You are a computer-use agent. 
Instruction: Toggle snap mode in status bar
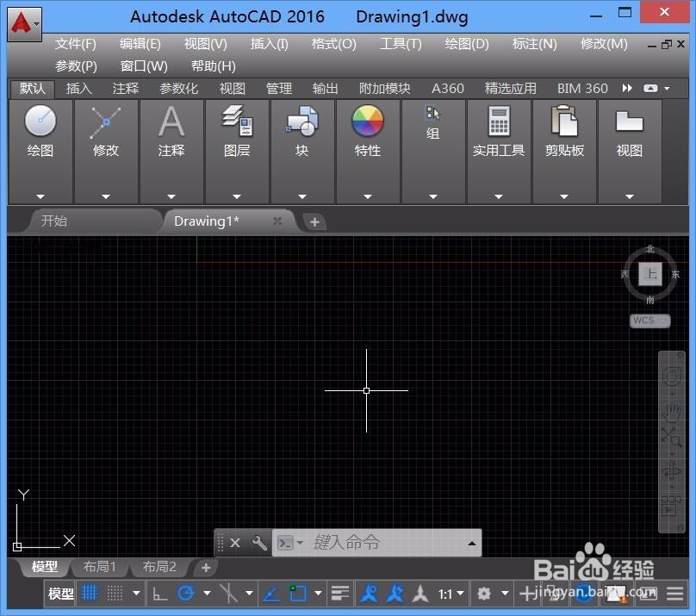click(115, 594)
